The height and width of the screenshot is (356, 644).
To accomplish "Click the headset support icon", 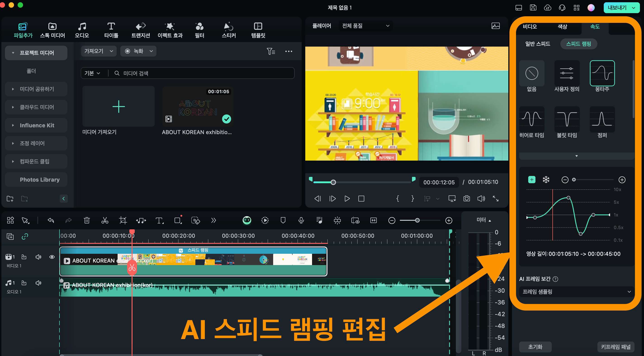I will click(562, 8).
